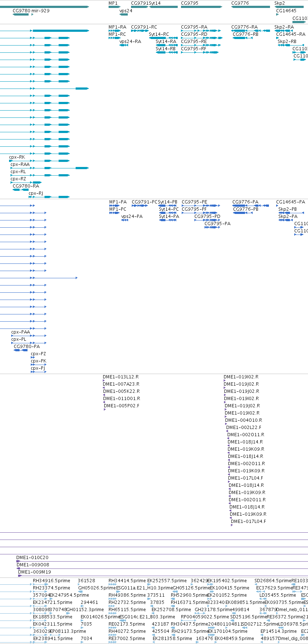Click protein CG9780-PA

(27, 347)
